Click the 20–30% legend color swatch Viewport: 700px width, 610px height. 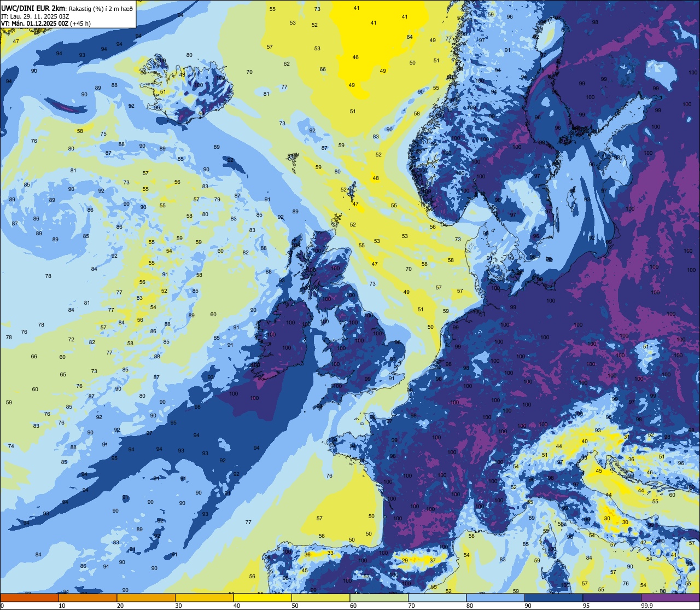point(146,597)
